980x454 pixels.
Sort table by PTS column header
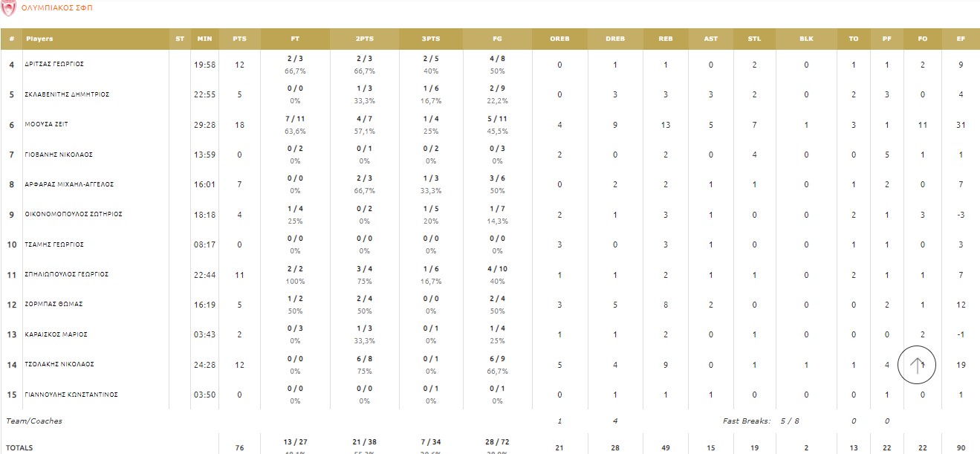coord(239,39)
